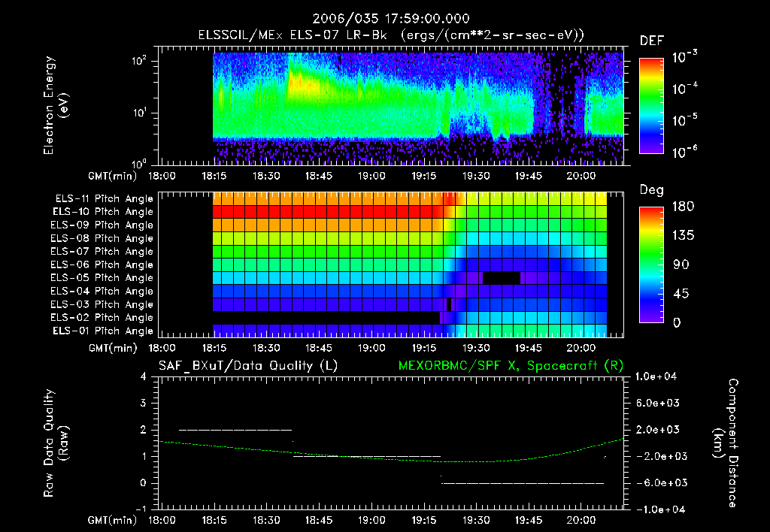Select the ELS-07 Pitch Angle row label

[102, 251]
